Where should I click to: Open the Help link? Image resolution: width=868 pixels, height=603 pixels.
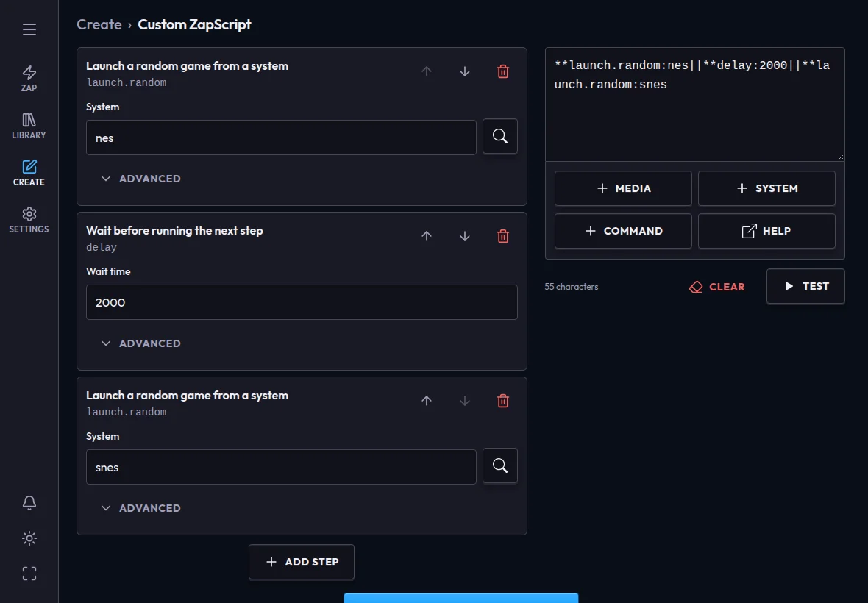point(766,231)
